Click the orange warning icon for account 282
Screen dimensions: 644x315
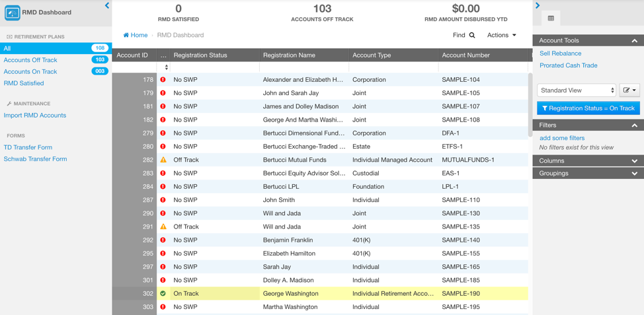163,160
